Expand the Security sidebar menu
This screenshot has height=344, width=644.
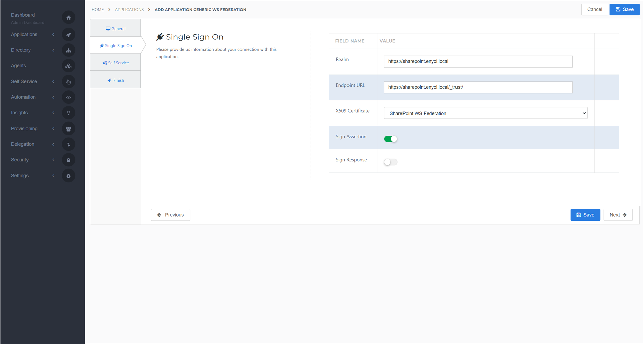click(x=53, y=160)
